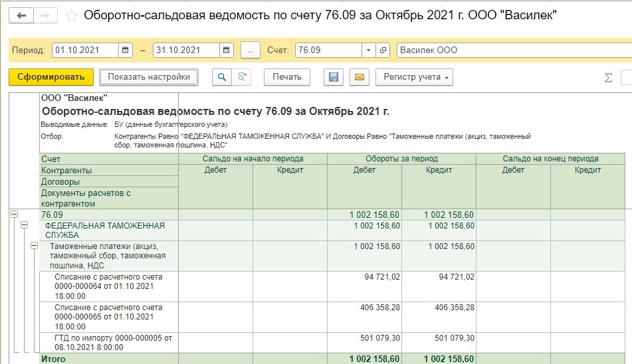Open search with magnifier icon
This screenshot has height=364, width=632.
pyautogui.click(x=222, y=77)
